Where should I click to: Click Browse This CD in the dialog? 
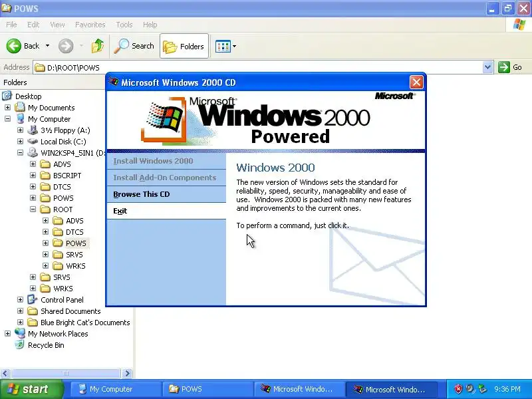coord(166,194)
